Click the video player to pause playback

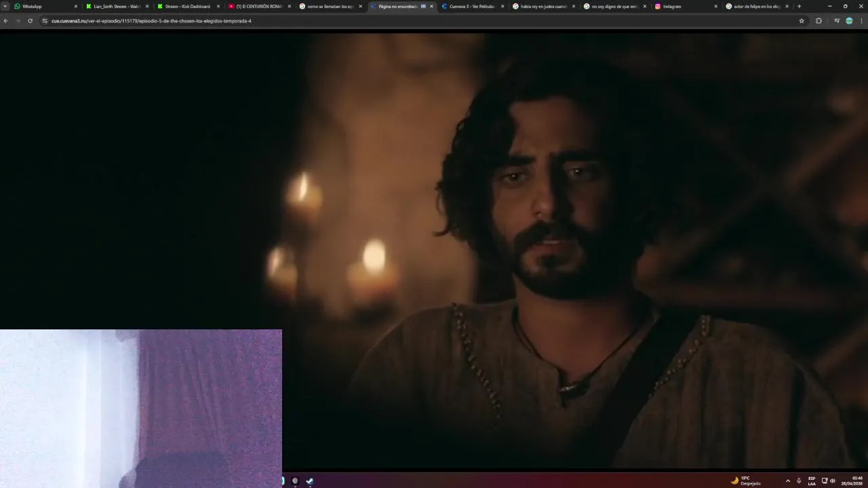(x=434, y=251)
